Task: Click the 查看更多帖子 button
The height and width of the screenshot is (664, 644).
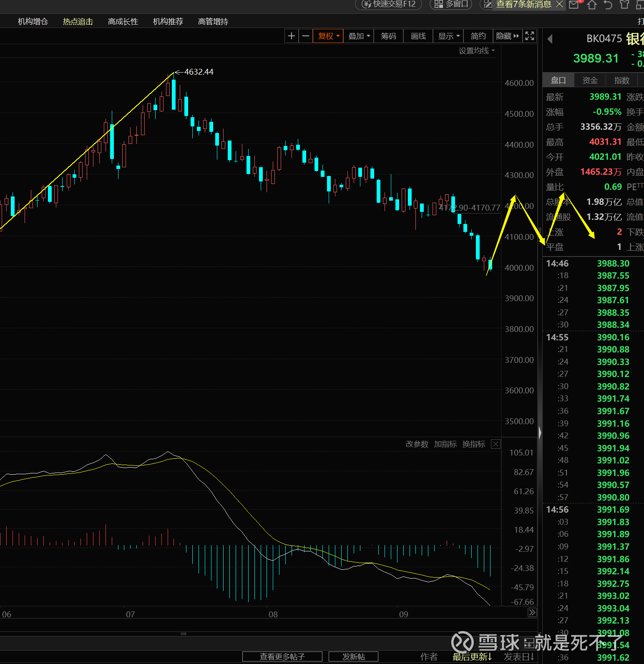Action: click(282, 657)
